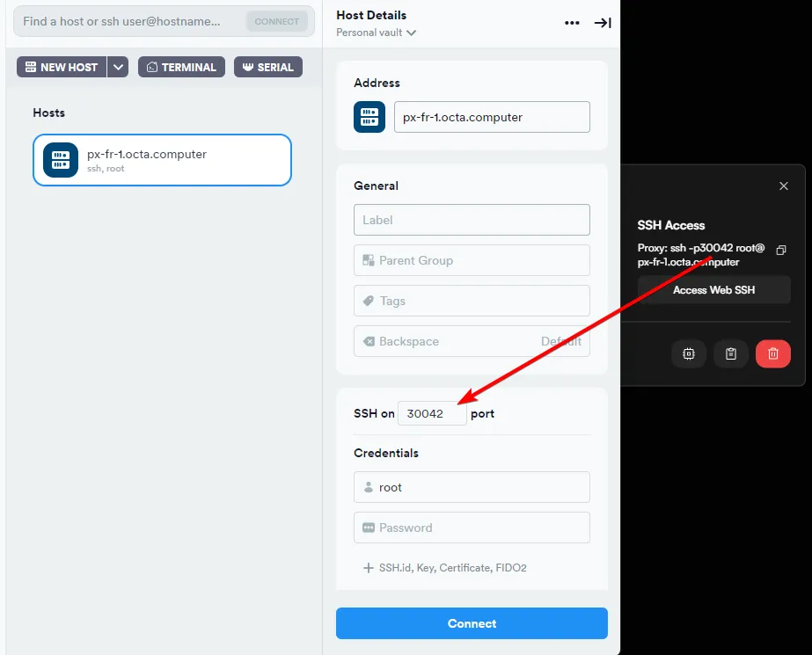This screenshot has height=655, width=812.
Task: Click the SSH.id, Key, Certificate, FIDO2 link
Action: (x=452, y=568)
